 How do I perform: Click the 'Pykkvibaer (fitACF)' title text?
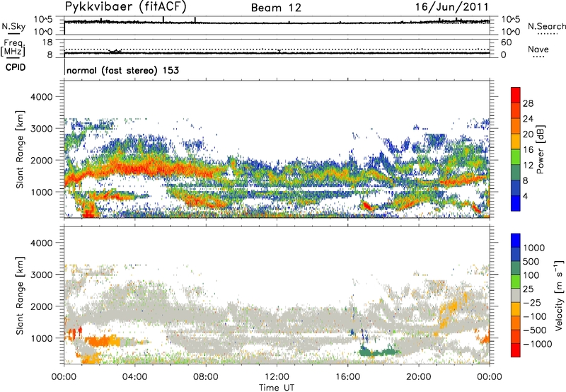tap(125, 7)
